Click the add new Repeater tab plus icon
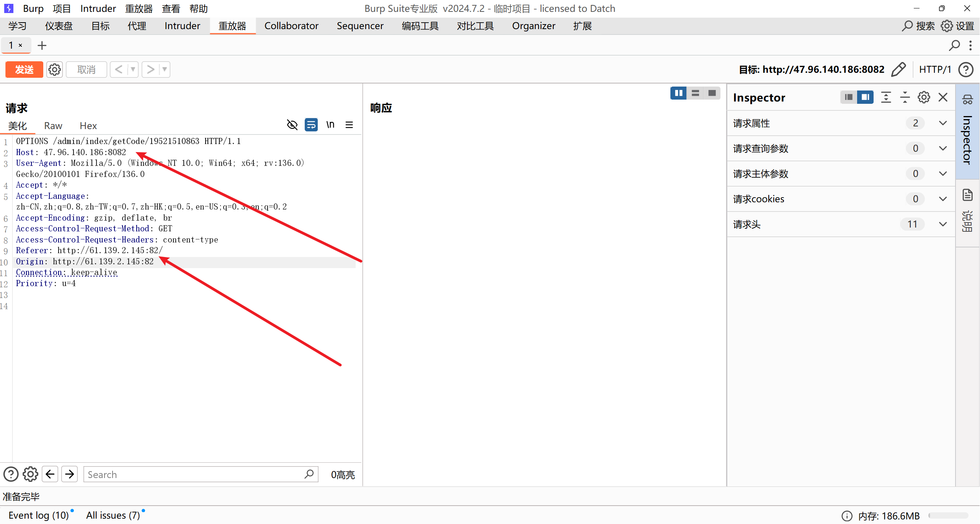 pos(42,46)
